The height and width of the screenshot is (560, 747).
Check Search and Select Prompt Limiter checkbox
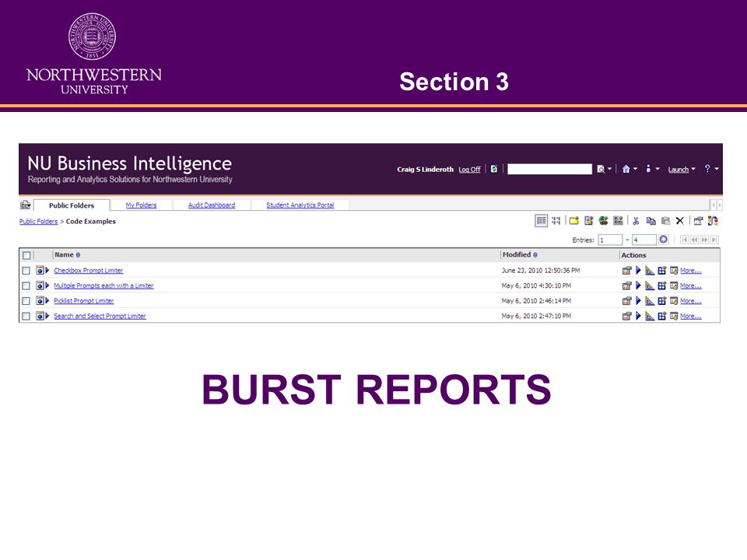(26, 317)
